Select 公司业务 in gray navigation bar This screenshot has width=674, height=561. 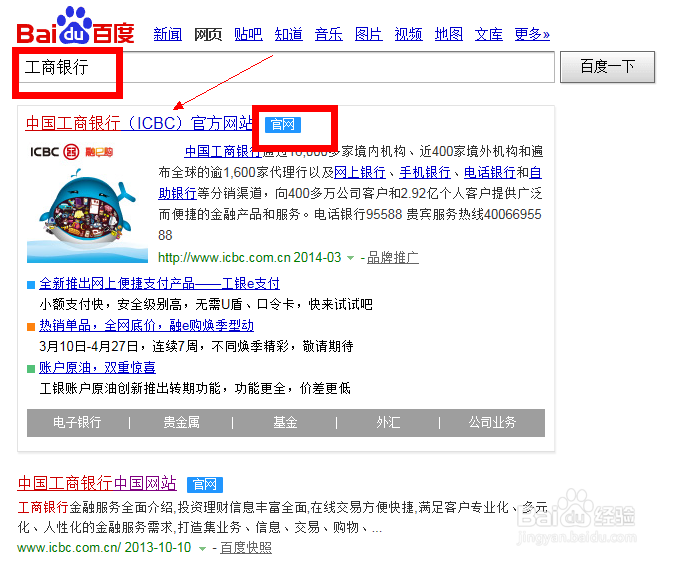[492, 423]
